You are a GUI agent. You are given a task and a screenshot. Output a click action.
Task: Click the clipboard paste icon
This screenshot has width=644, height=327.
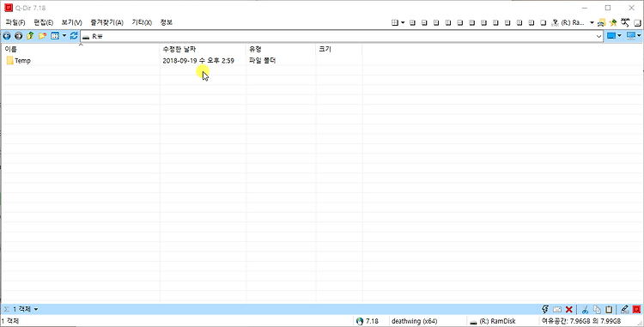click(609, 309)
